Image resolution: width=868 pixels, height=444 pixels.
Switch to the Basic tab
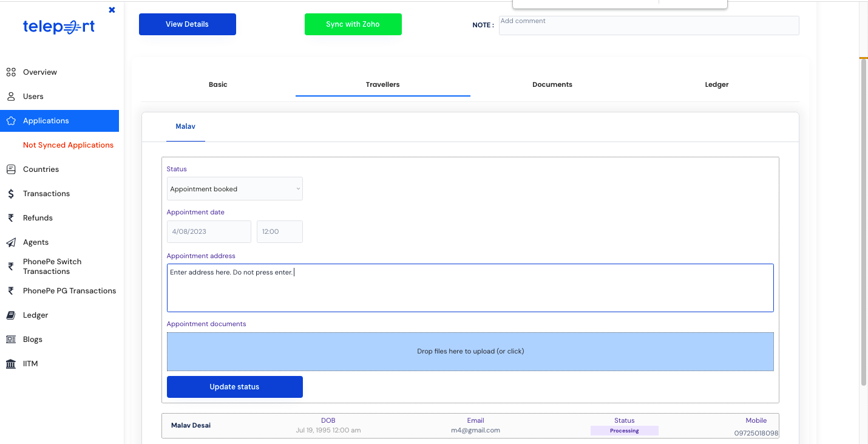tap(218, 84)
